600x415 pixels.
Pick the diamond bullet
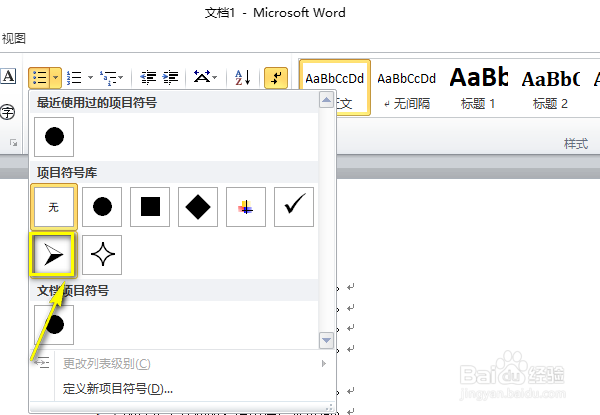[x=198, y=207]
